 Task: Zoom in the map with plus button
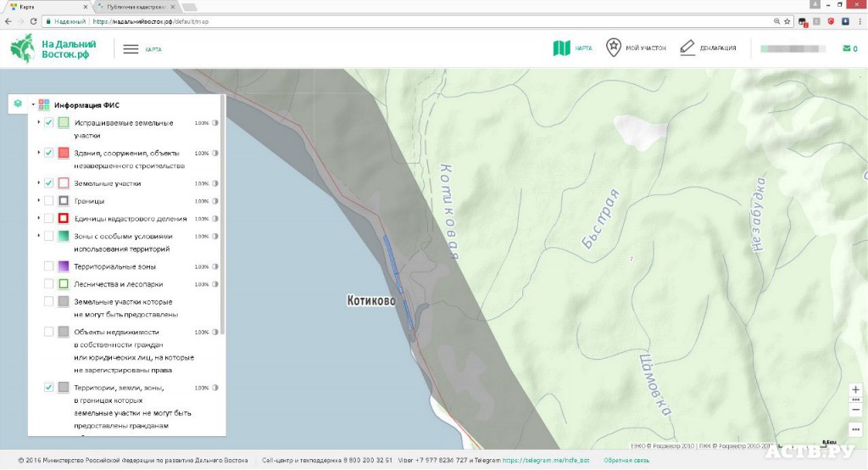[x=854, y=389]
